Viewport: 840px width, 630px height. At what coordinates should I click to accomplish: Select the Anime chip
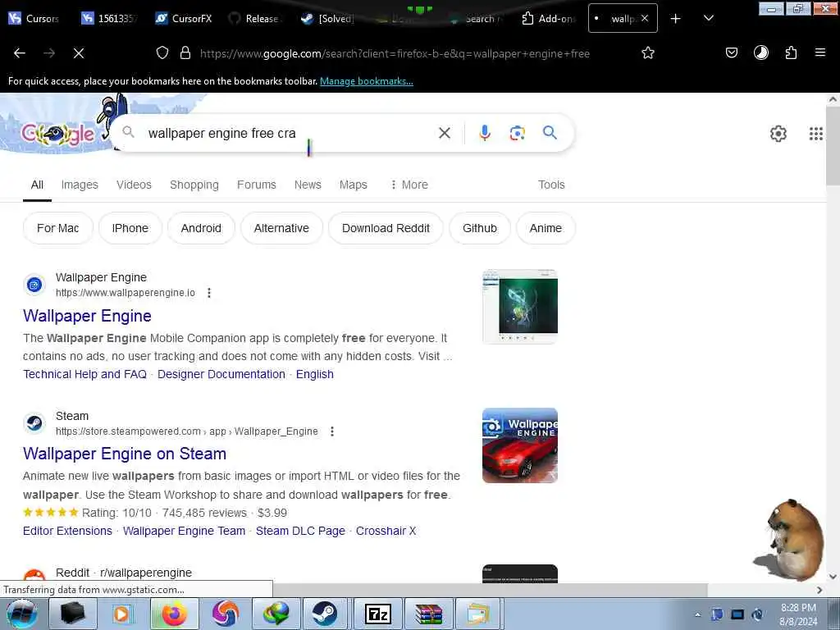point(546,228)
